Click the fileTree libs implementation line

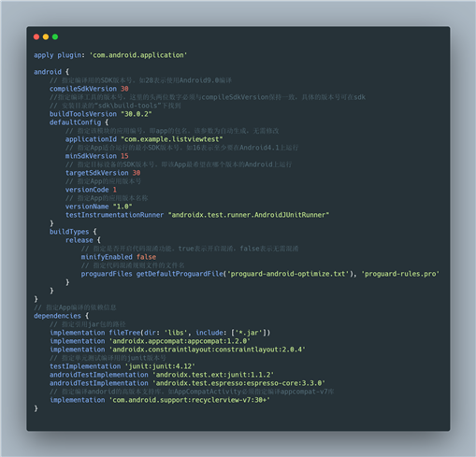tap(160, 333)
